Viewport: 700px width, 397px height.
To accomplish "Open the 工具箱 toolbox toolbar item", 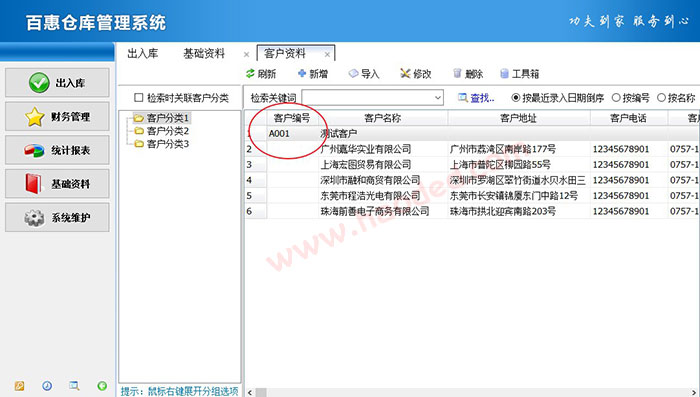I will [x=520, y=74].
